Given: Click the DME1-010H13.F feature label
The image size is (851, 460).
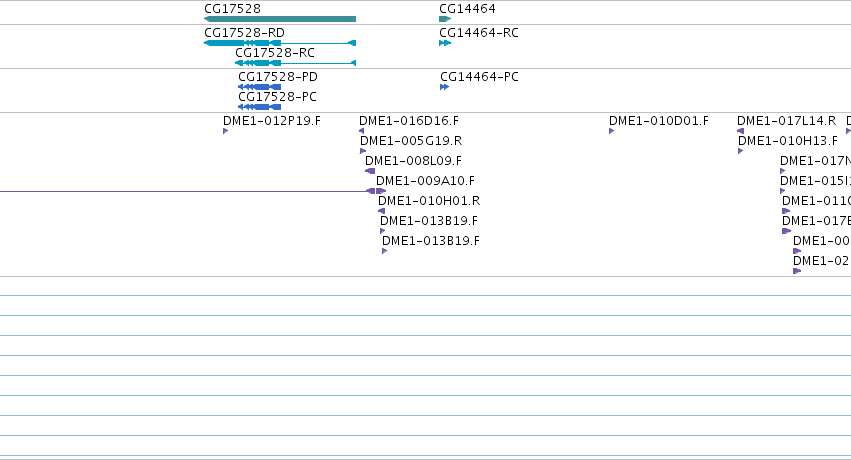Looking at the screenshot, I should click(788, 140).
